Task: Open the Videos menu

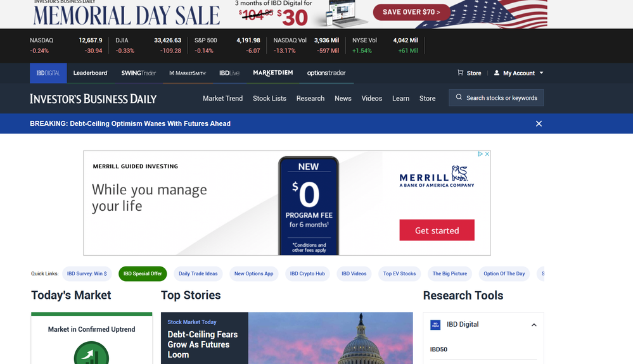Action: pyautogui.click(x=372, y=98)
